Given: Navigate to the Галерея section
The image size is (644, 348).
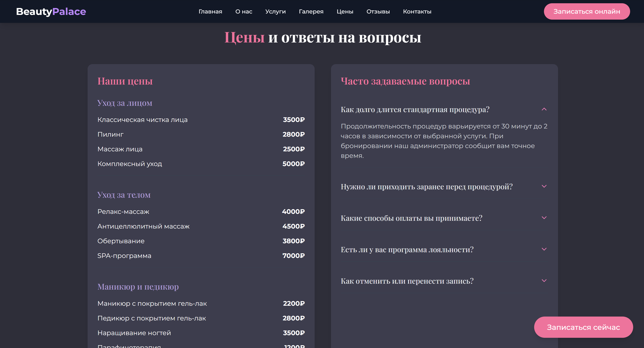Looking at the screenshot, I should [311, 11].
